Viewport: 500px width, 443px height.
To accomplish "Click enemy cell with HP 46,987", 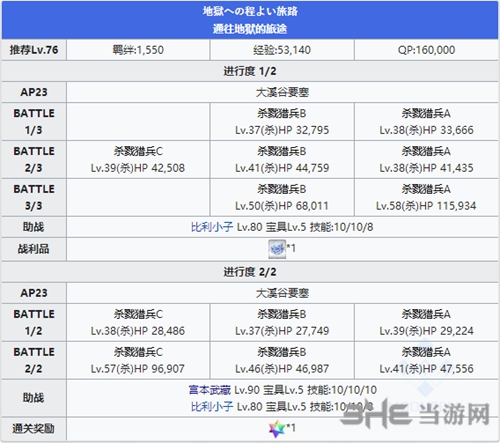I will (x=282, y=360).
